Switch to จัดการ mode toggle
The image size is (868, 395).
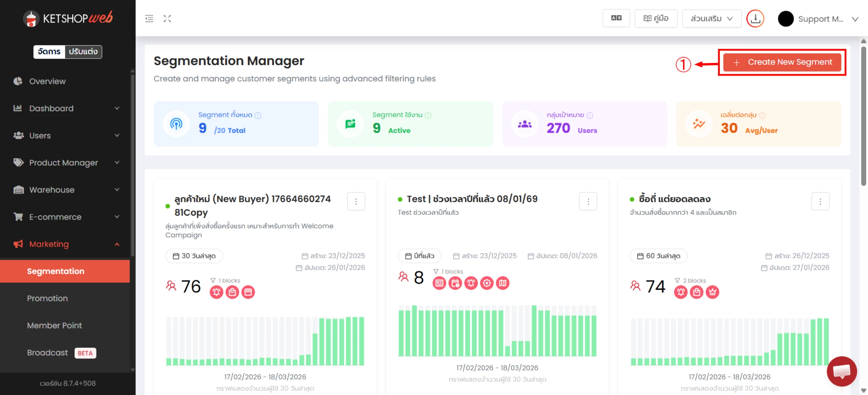coord(49,52)
